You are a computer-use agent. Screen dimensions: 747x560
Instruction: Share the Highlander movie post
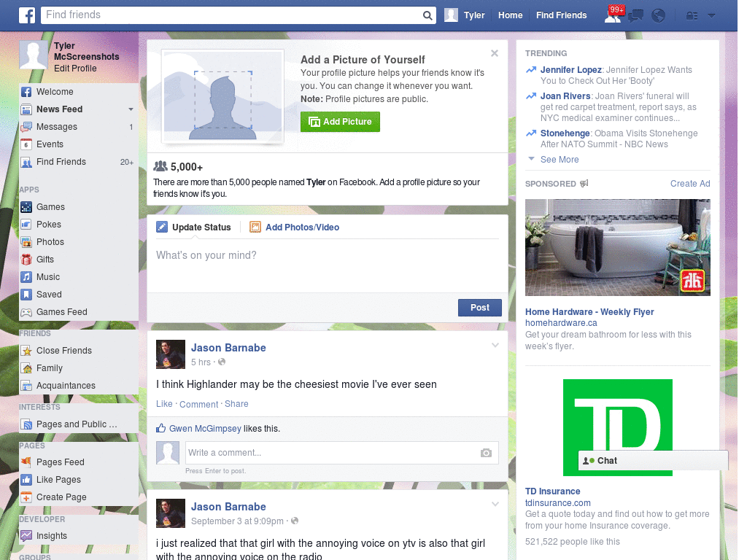236,404
